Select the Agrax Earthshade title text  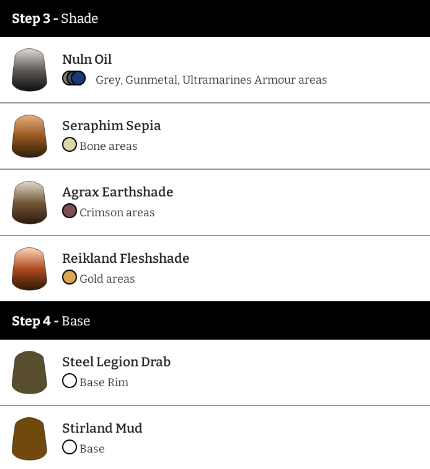click(118, 192)
